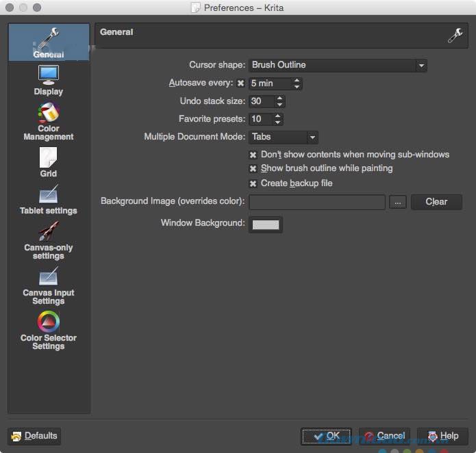Select the Grid settings page icon
Image resolution: width=476 pixels, height=453 pixels.
[x=49, y=157]
